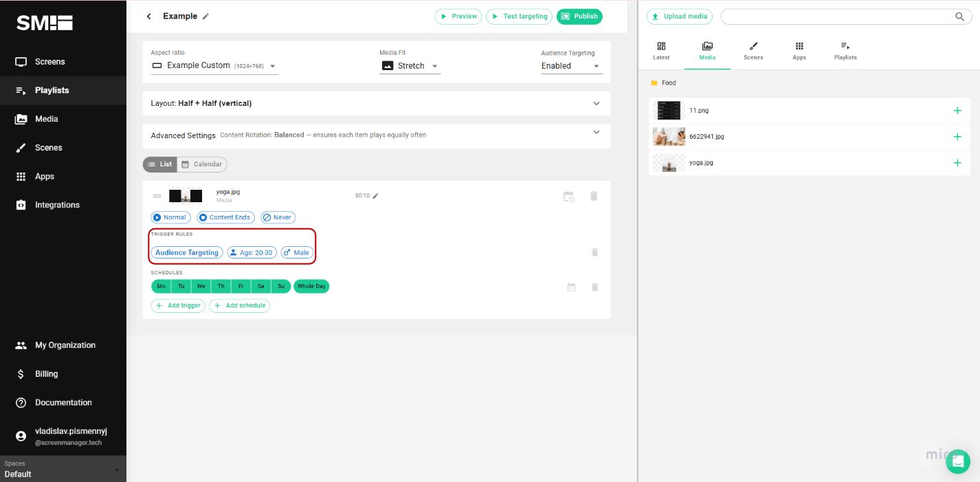Click the Publish button
This screenshot has height=482, width=980.
[x=579, y=16]
